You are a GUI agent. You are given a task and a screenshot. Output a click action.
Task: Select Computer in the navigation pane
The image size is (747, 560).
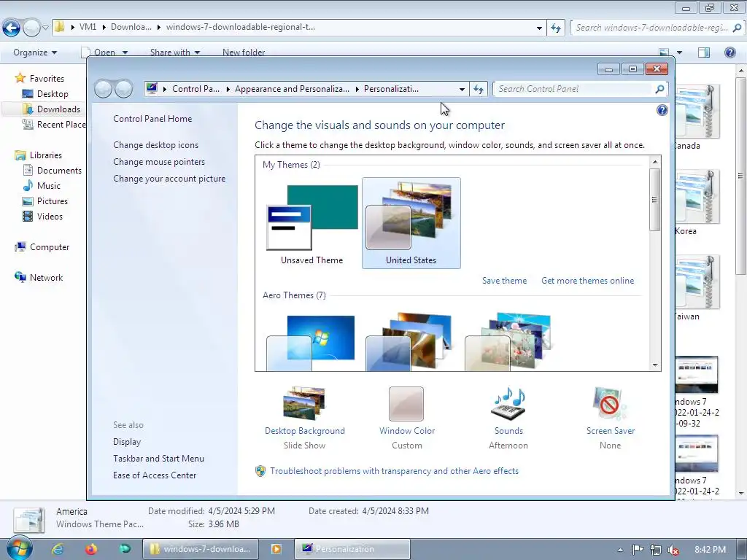[50, 247]
